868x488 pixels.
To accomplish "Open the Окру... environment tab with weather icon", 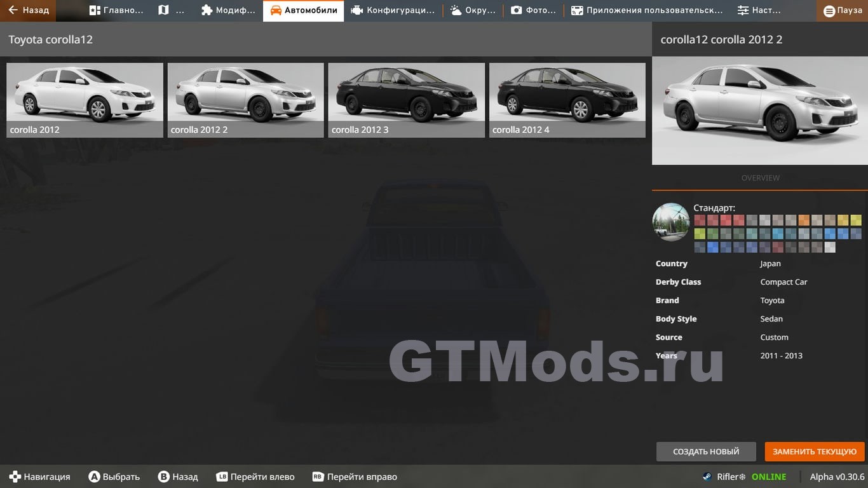I will click(473, 10).
